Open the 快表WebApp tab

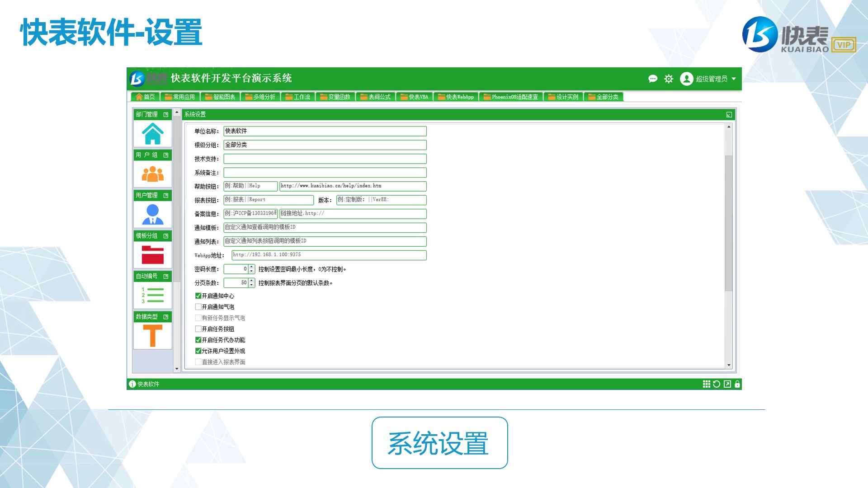[x=456, y=97]
